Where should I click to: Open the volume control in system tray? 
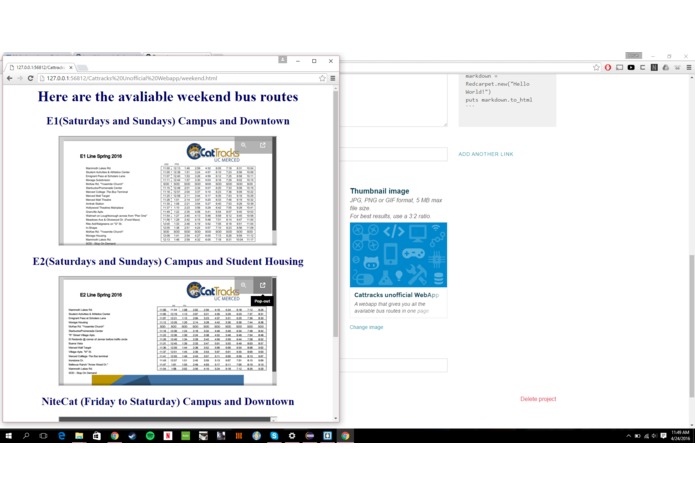(654, 436)
